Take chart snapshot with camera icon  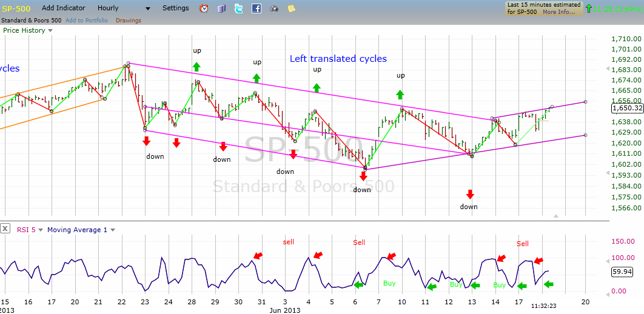(x=274, y=8)
